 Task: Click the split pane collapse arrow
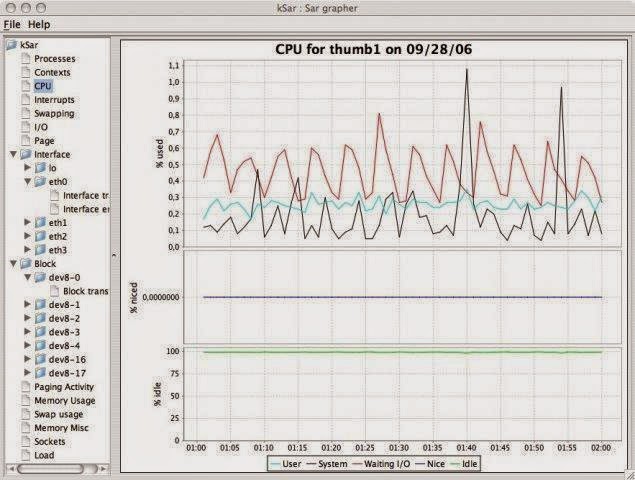coord(114,255)
